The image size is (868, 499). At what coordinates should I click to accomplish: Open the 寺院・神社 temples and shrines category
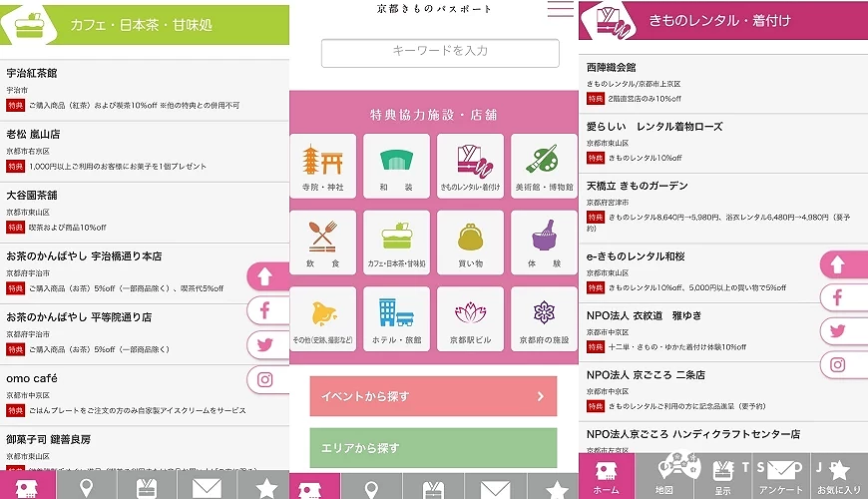pyautogui.click(x=322, y=166)
